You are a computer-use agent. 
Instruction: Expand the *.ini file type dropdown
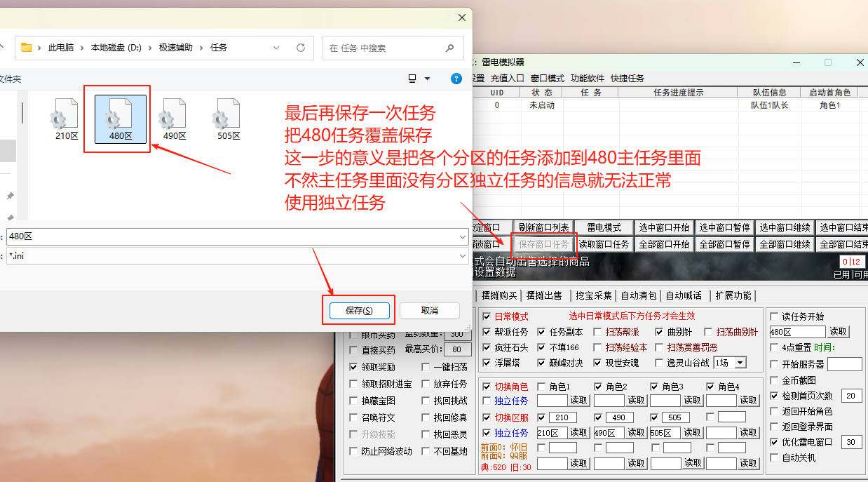click(x=461, y=256)
